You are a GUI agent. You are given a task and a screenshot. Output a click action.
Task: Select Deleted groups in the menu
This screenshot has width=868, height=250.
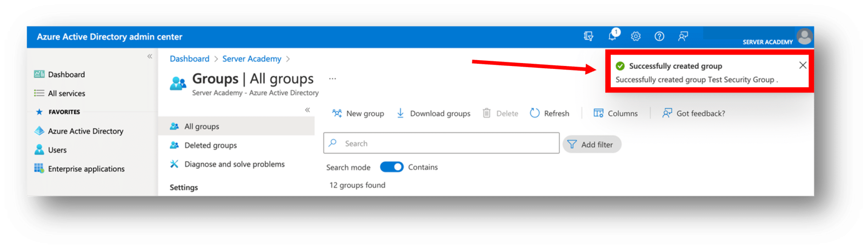210,145
